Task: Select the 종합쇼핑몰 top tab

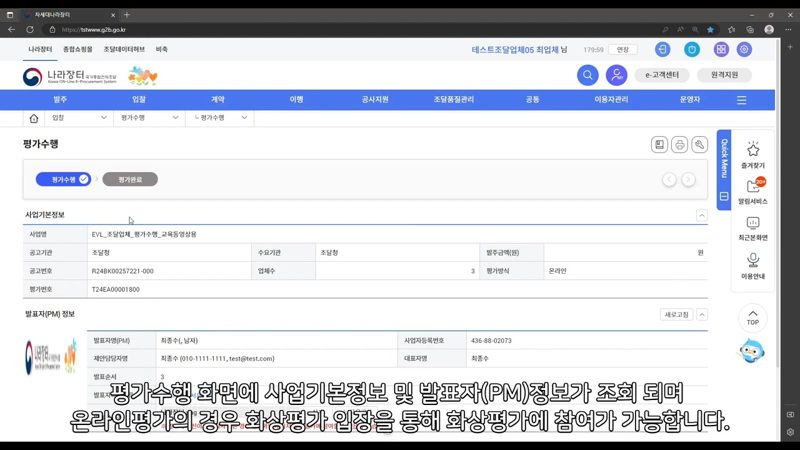Action: (x=78, y=49)
